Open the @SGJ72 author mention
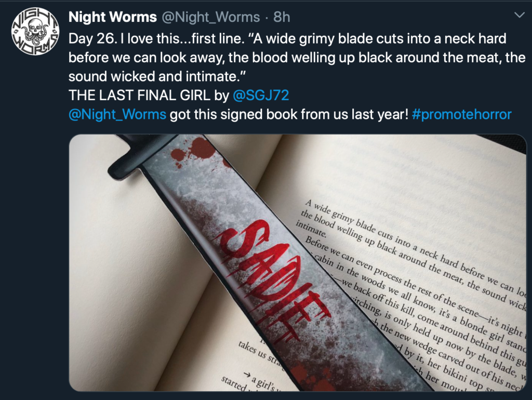 click(x=261, y=96)
